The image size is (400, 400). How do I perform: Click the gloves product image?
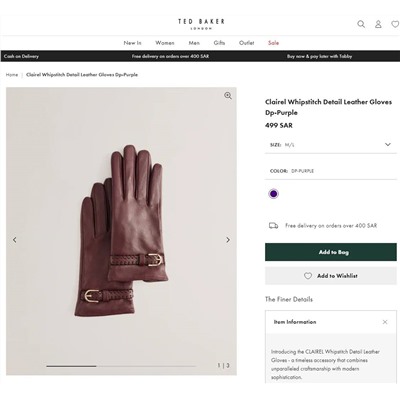[121, 231]
